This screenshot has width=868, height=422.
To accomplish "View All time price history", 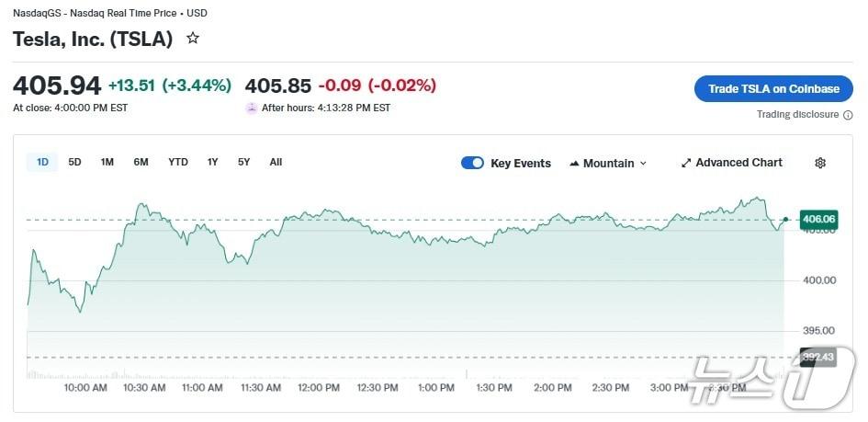I will [276, 162].
